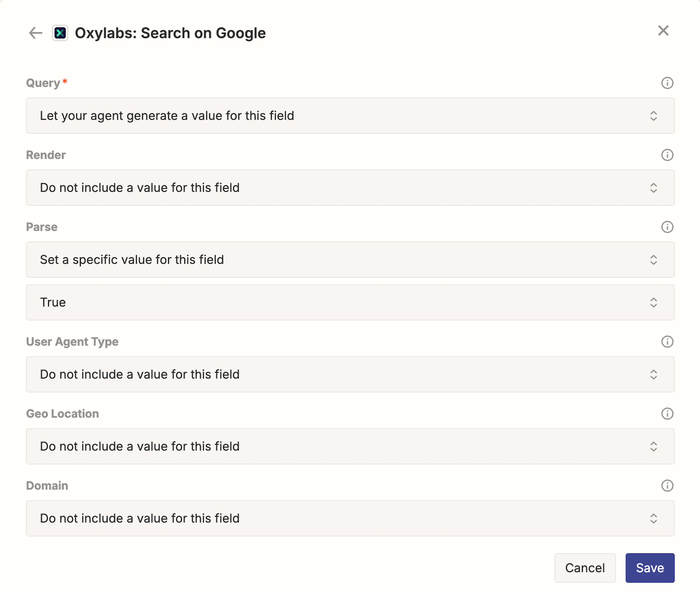Open the User Agent Type dropdown
700x593 pixels.
click(x=350, y=374)
